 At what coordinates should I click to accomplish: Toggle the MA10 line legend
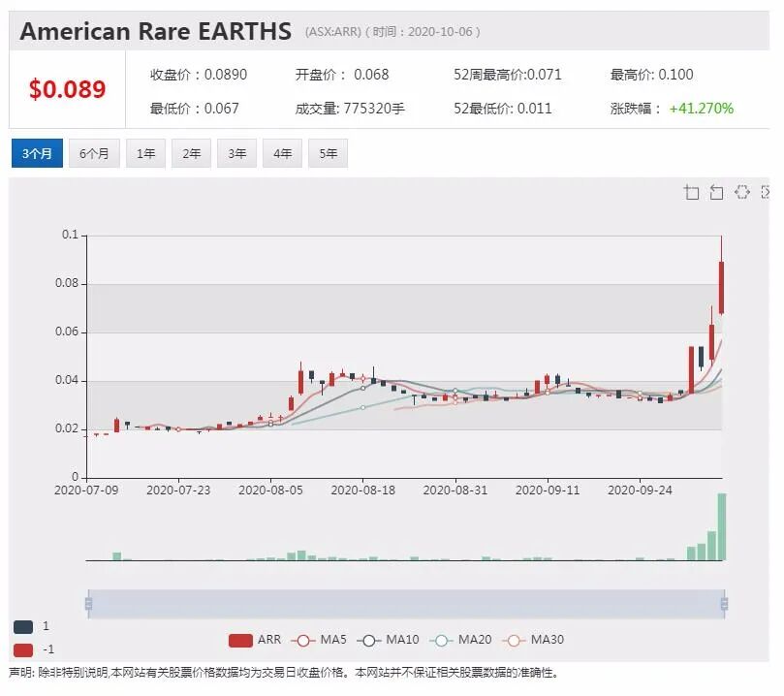388,640
